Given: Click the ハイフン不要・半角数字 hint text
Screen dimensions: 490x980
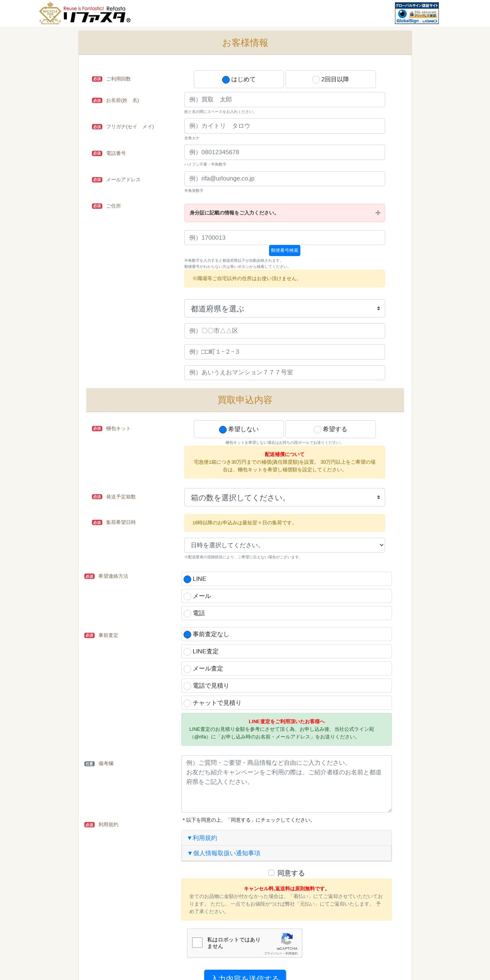Looking at the screenshot, I should pos(205,164).
